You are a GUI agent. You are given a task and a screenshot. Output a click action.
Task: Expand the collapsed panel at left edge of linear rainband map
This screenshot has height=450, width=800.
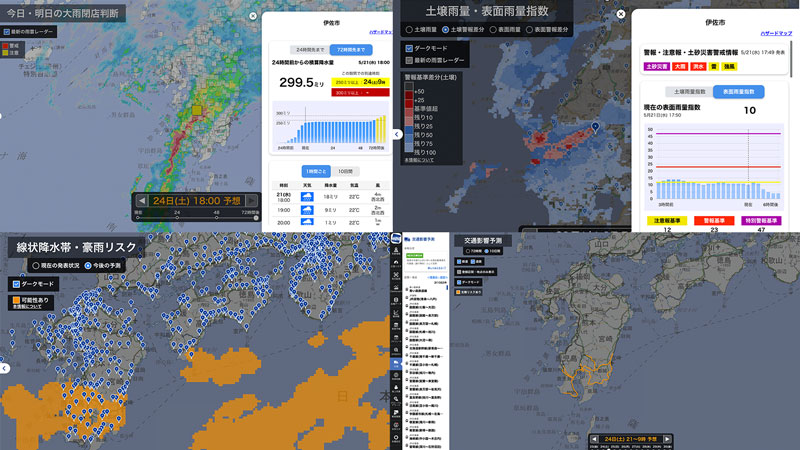pos(4,368)
